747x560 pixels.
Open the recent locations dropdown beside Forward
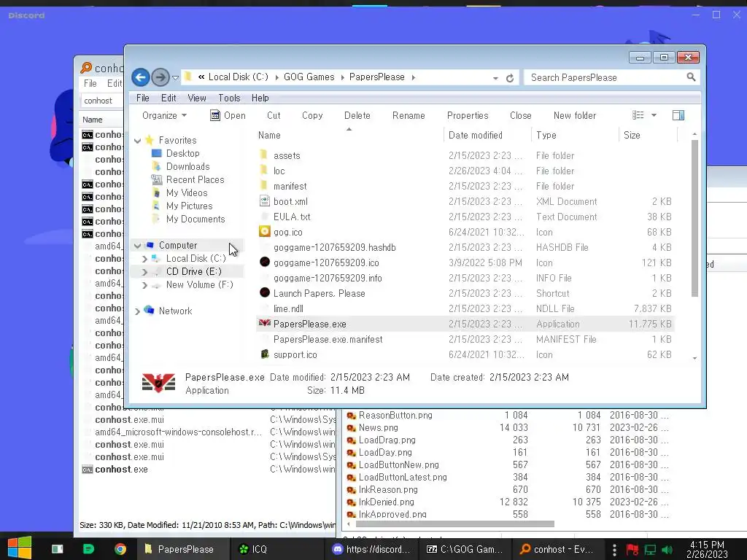coord(175,77)
